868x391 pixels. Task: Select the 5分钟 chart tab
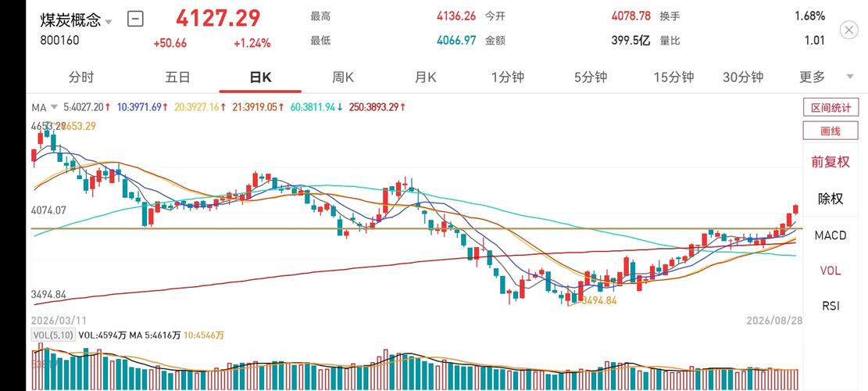click(591, 77)
